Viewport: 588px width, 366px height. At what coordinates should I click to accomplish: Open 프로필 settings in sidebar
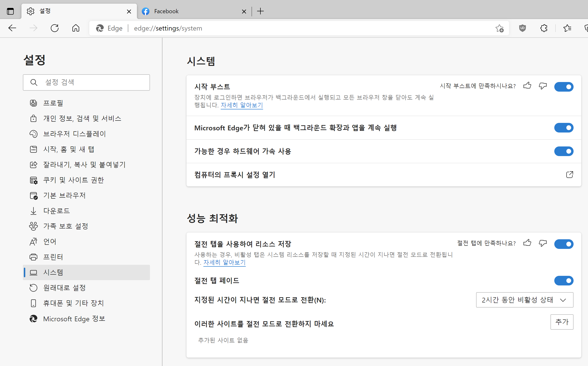[x=53, y=103]
